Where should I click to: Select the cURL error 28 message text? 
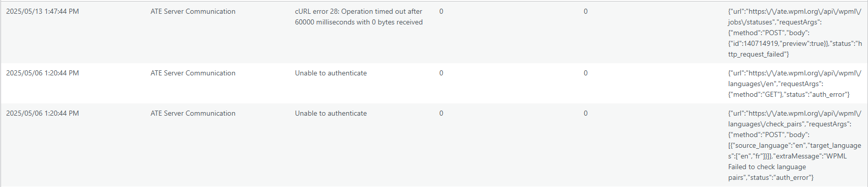[x=359, y=17]
